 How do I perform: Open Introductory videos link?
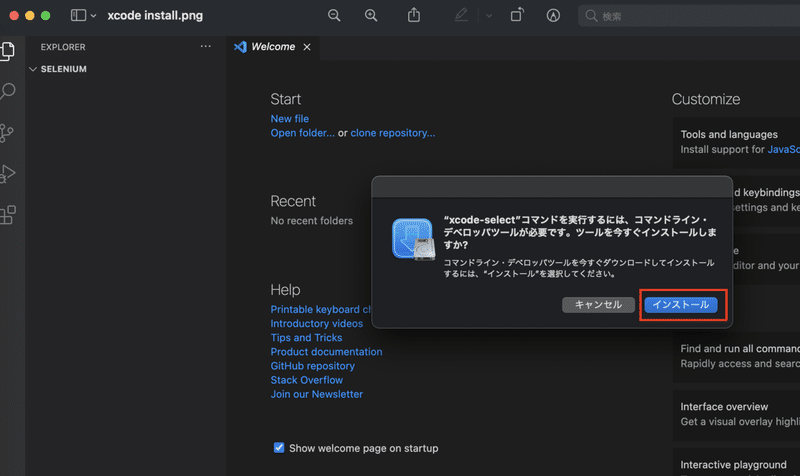[x=316, y=323]
